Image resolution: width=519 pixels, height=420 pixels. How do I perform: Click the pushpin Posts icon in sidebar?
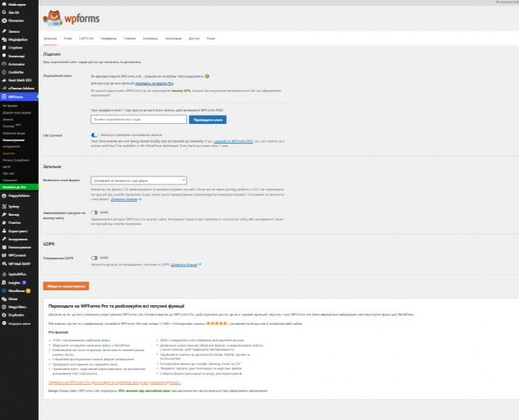point(4,31)
